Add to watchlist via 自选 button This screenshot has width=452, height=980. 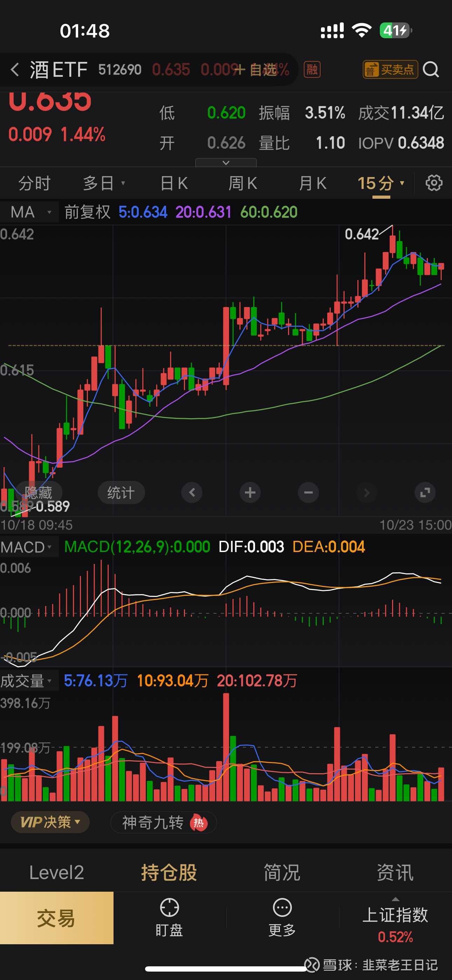255,70
